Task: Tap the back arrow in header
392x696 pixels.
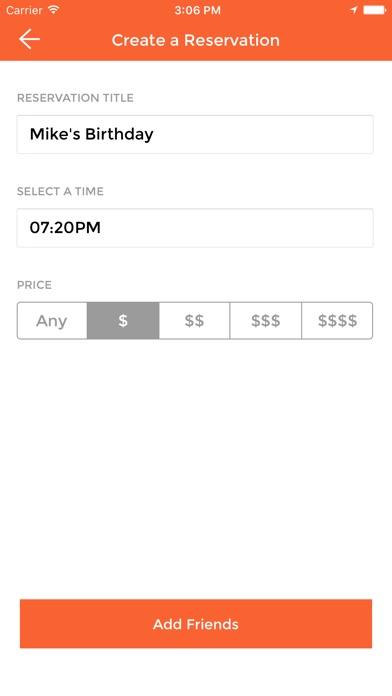Action: (x=29, y=39)
